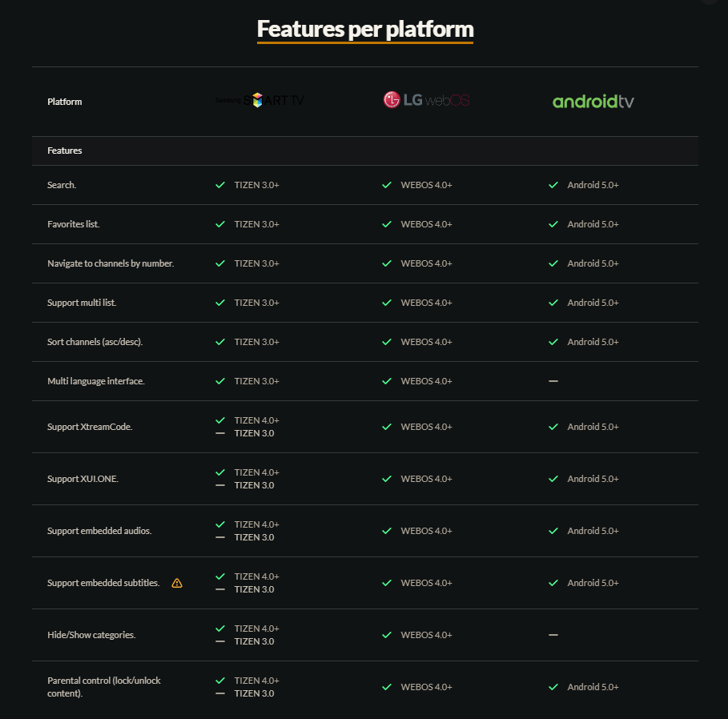Click the LG webOS logo

[426, 100]
